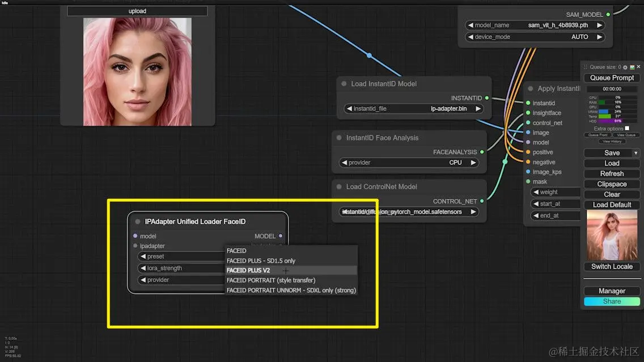Click the collapse dot on Load InstantID Model
Image resolution: width=644 pixels, height=362 pixels.
pyautogui.click(x=344, y=84)
